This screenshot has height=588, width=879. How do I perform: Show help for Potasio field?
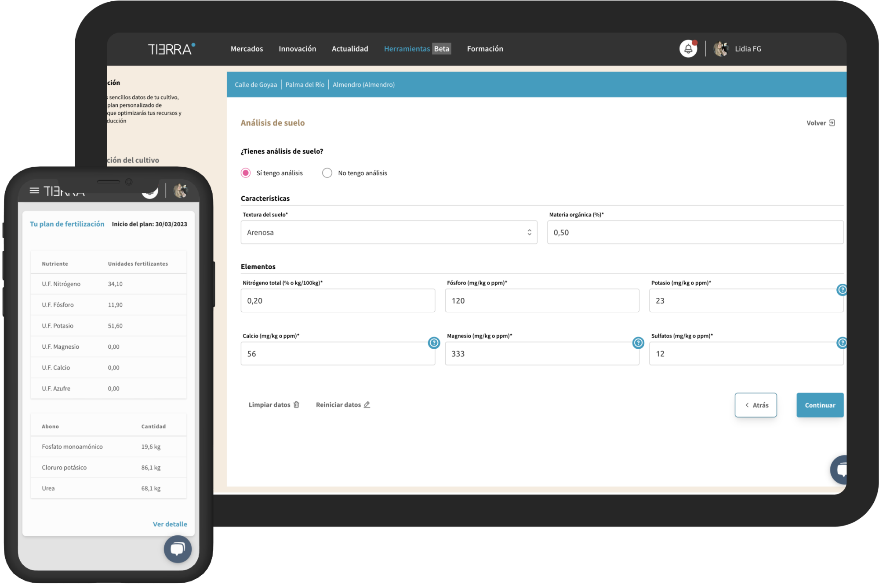[842, 290]
